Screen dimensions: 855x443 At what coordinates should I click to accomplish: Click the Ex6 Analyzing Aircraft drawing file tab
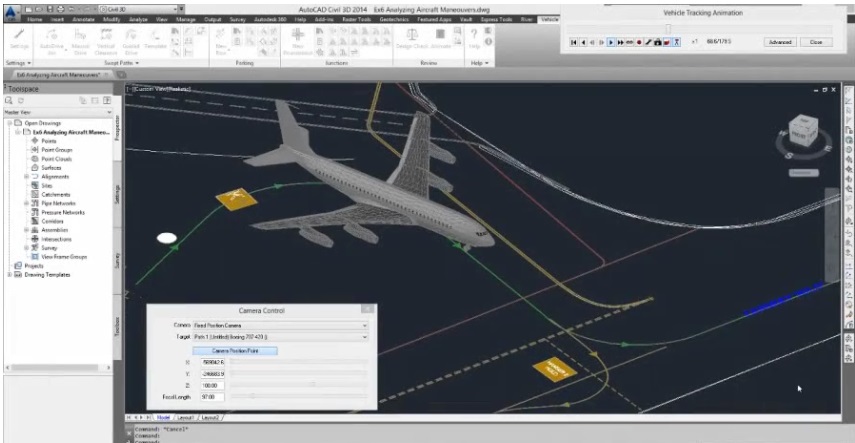click(59, 75)
